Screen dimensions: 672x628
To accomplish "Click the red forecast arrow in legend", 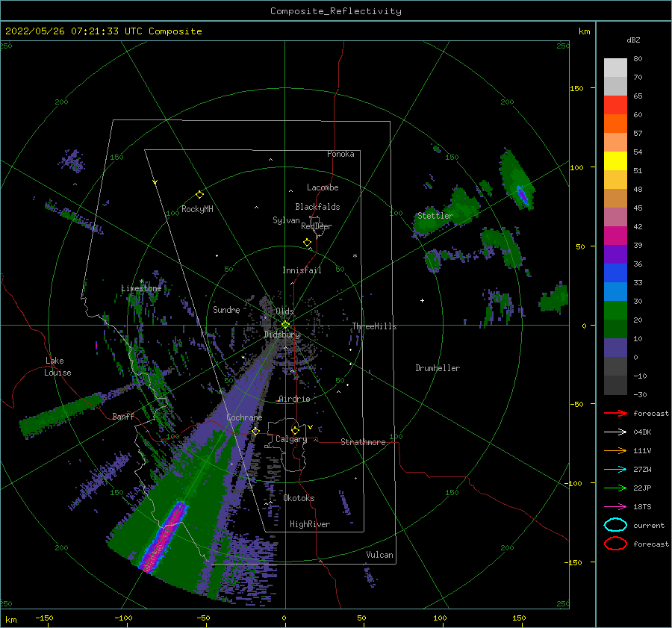I will click(x=615, y=413).
